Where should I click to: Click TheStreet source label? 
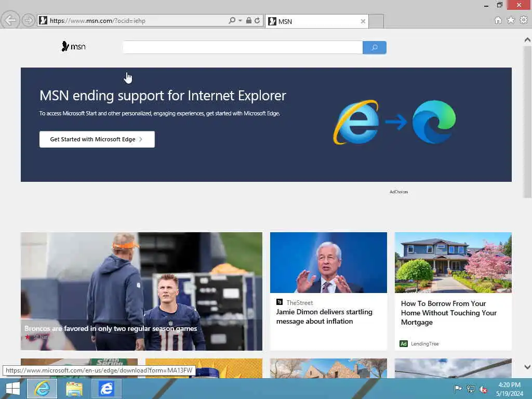pos(299,303)
